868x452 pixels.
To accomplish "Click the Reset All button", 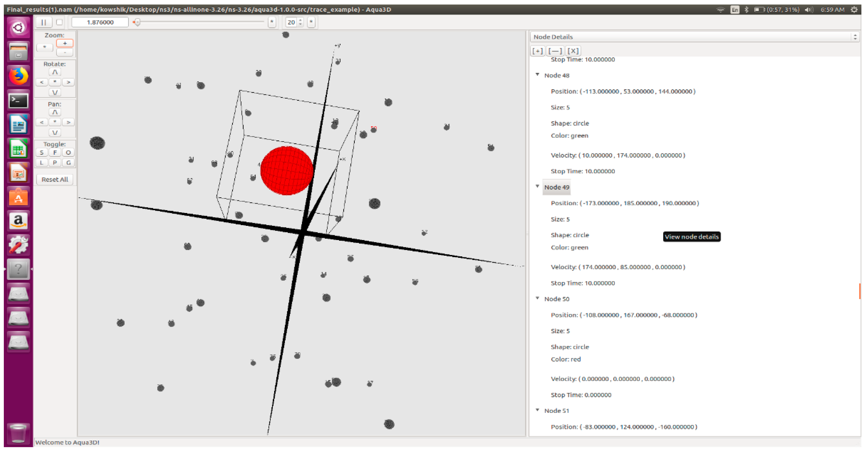I will click(55, 179).
